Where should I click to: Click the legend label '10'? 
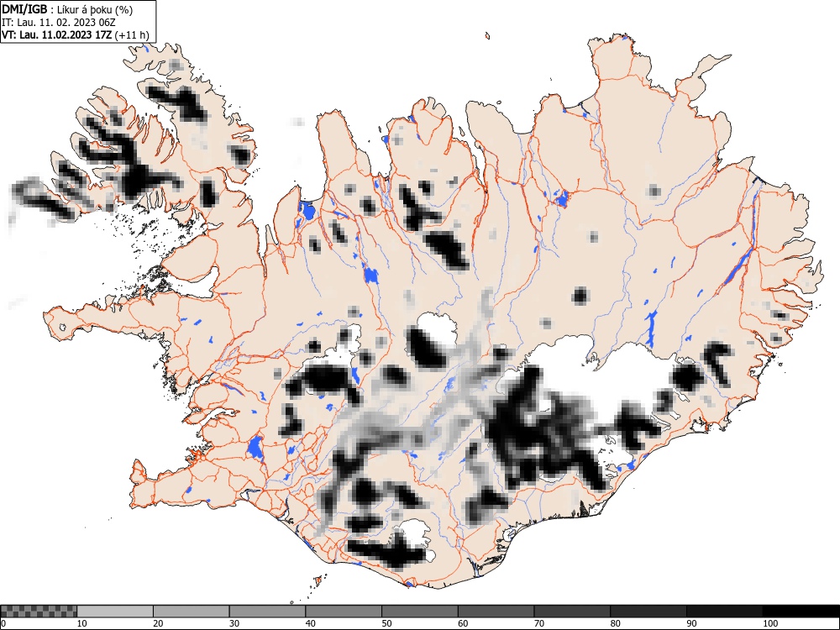[82, 623]
